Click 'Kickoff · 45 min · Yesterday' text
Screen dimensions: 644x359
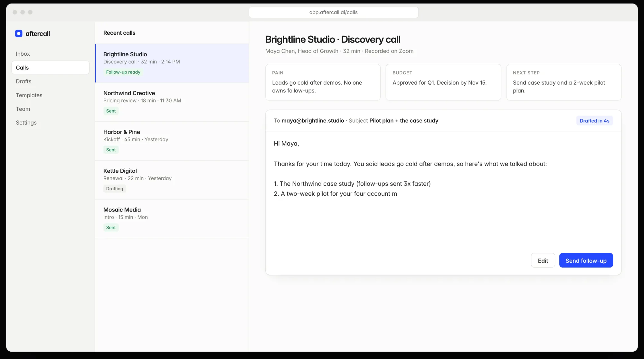[x=136, y=139]
